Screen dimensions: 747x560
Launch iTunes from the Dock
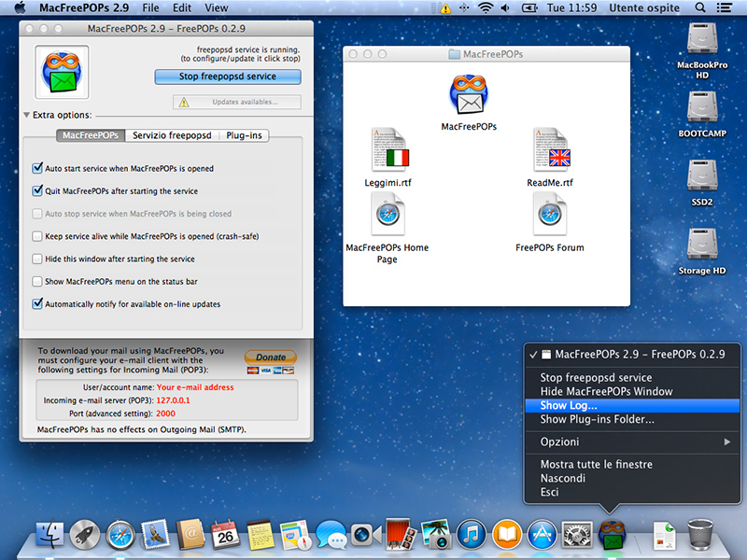click(472, 535)
